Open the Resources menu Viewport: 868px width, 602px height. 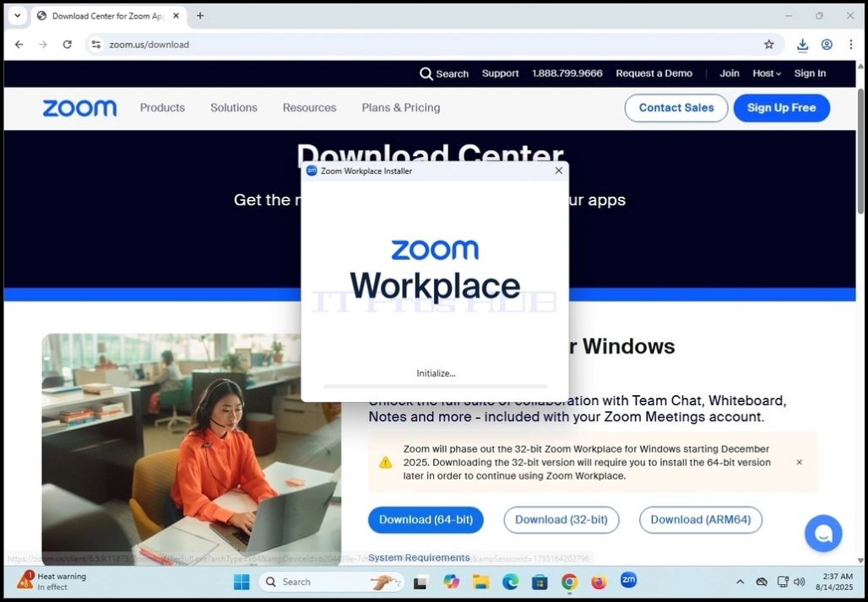[309, 108]
